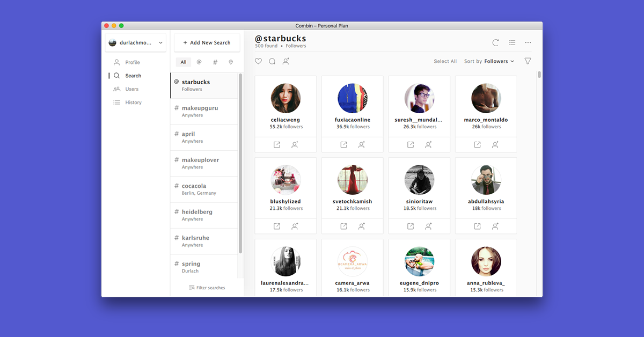Follow abdullahsyria with the add-user icon
Screen dimensions: 644x337
495,226
